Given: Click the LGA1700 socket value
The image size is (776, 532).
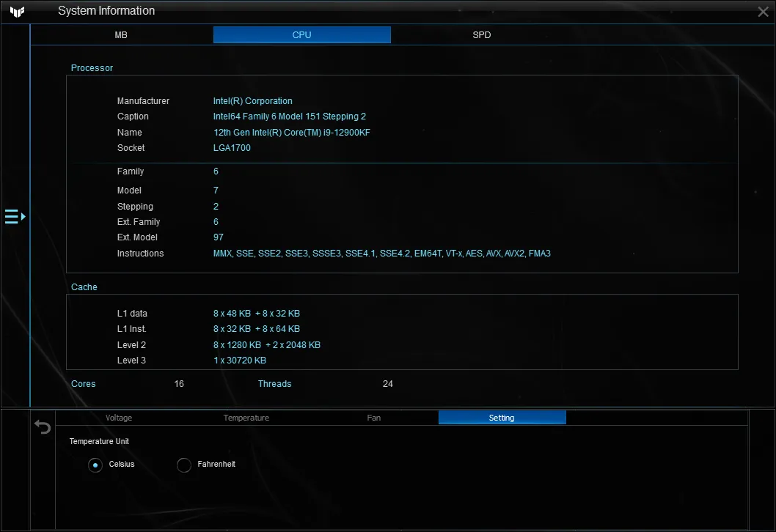Looking at the screenshot, I should (x=232, y=148).
